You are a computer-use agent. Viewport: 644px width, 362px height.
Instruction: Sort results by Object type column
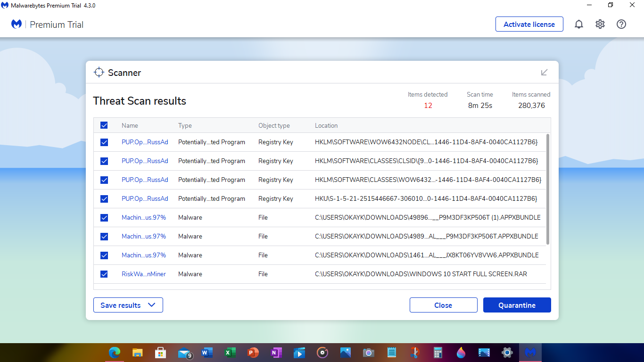(274, 126)
